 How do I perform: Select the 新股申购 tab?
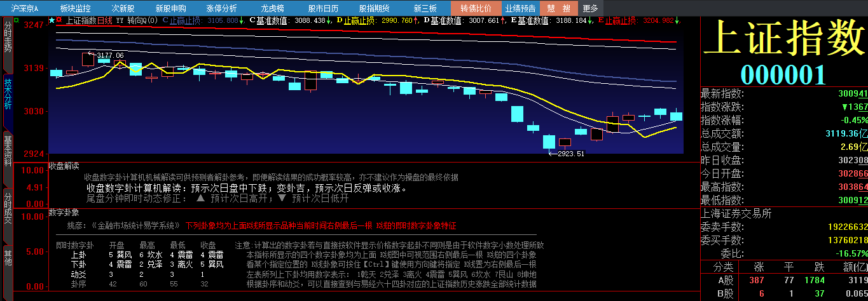click(170, 8)
